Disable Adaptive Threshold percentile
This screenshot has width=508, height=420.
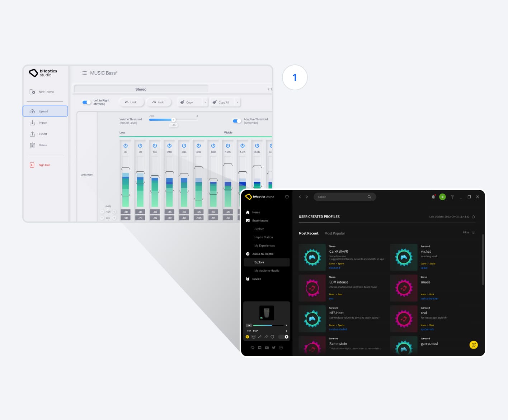coord(237,121)
